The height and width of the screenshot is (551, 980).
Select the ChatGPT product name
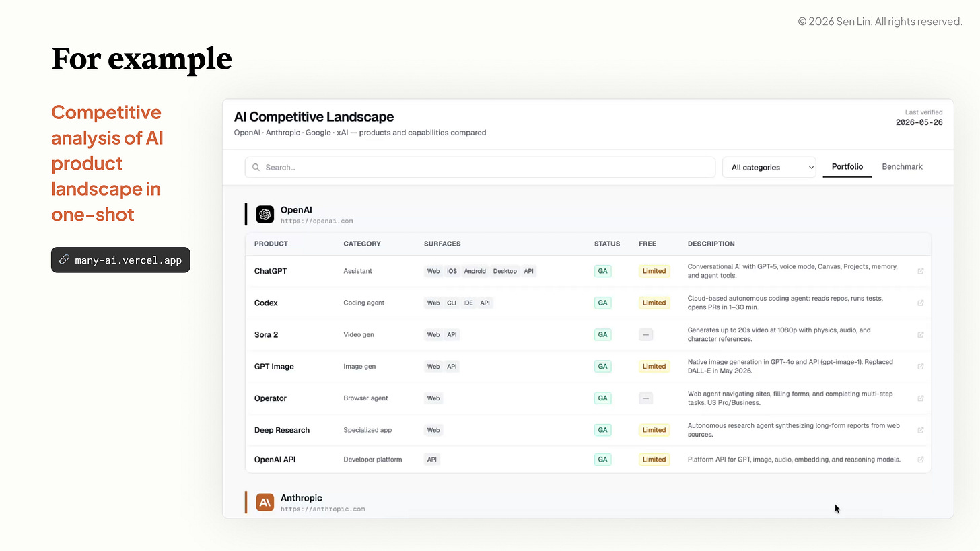coord(271,271)
